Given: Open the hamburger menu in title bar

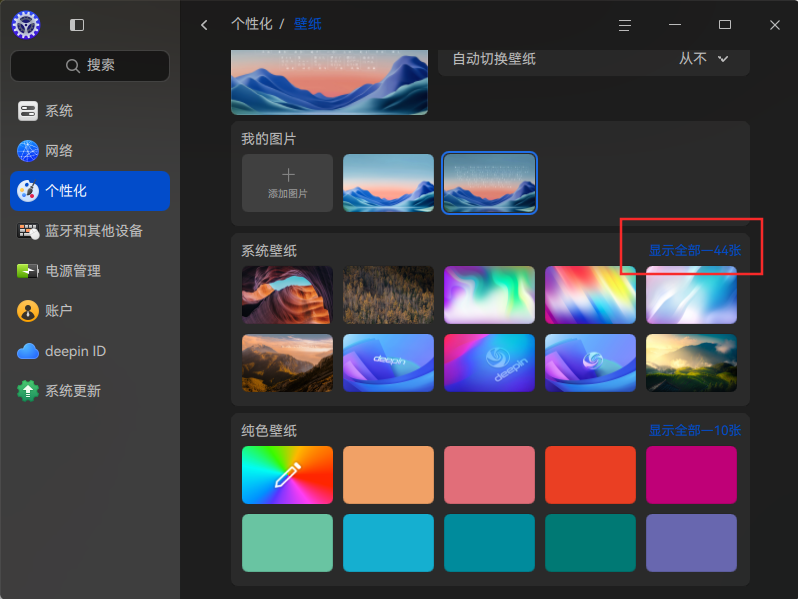Looking at the screenshot, I should pos(624,25).
